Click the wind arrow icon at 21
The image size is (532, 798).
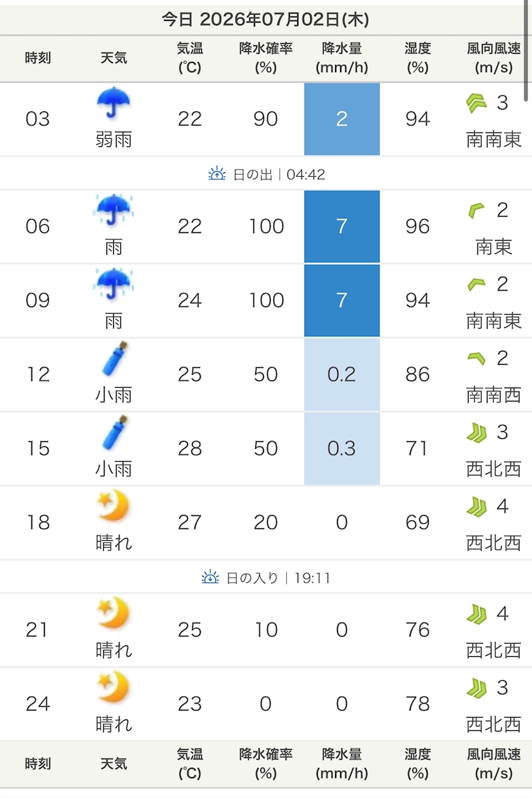pos(476,614)
